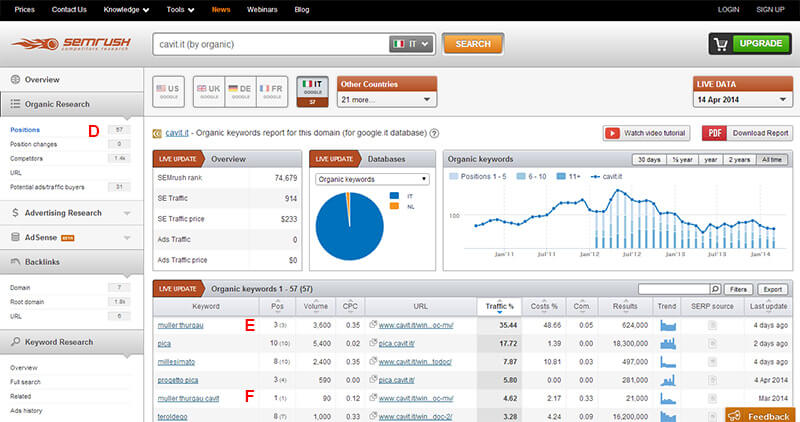Screen dimensions: 800x422
Task: Expand the Other Countries 21 more dropdown
Action: coord(387,100)
